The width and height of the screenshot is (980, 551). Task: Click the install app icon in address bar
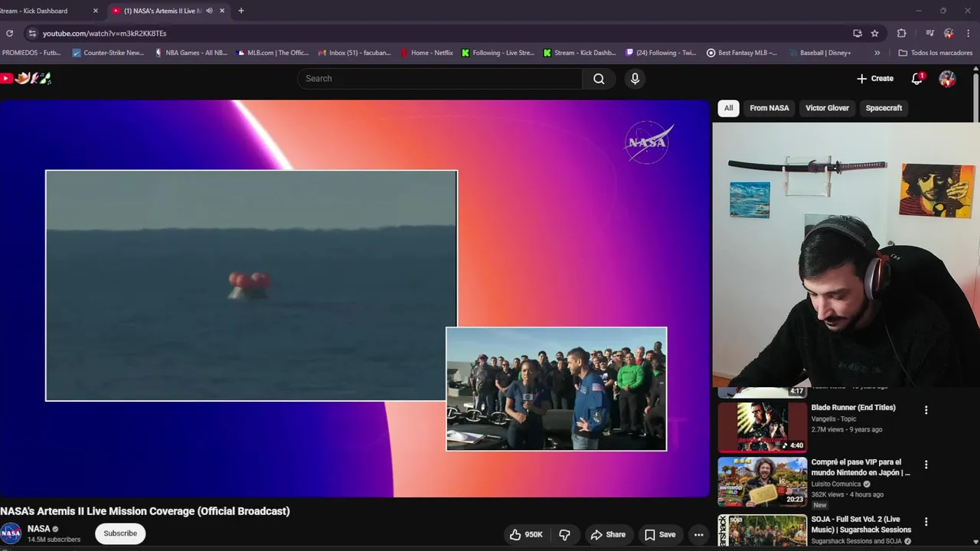point(857,34)
